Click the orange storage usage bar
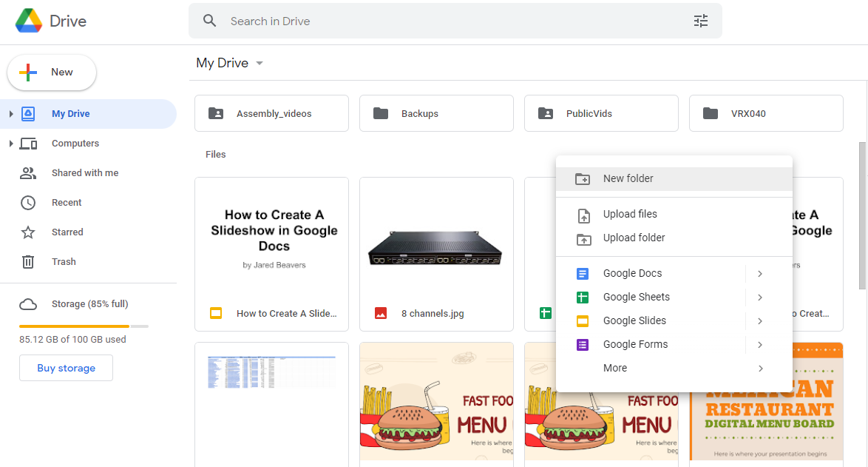Screen dimensions: 868x467 (x=74, y=326)
